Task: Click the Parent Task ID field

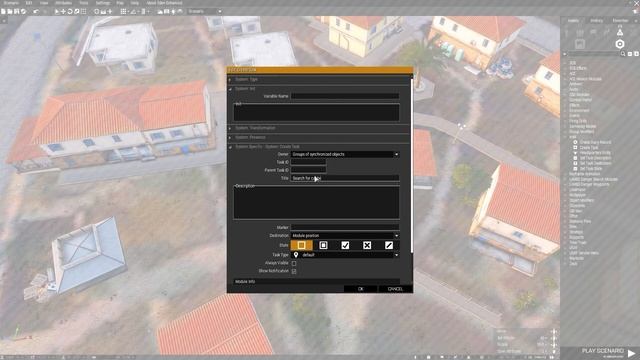Action: (308, 170)
